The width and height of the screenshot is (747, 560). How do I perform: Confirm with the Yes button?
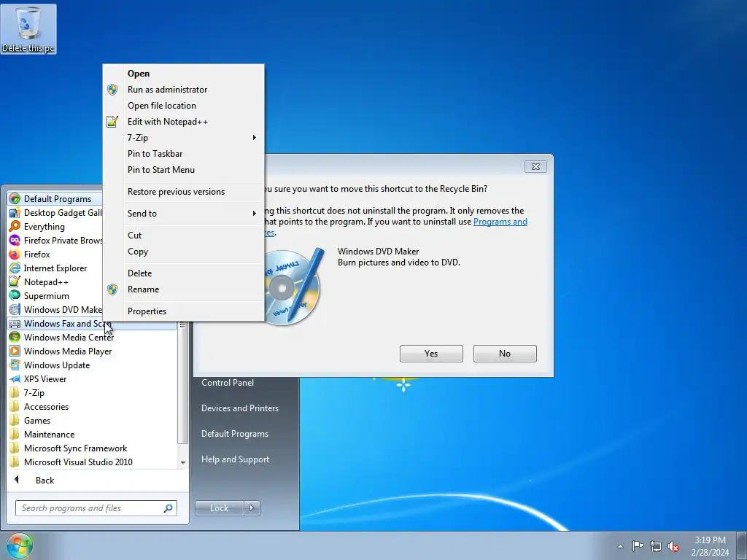click(x=431, y=354)
